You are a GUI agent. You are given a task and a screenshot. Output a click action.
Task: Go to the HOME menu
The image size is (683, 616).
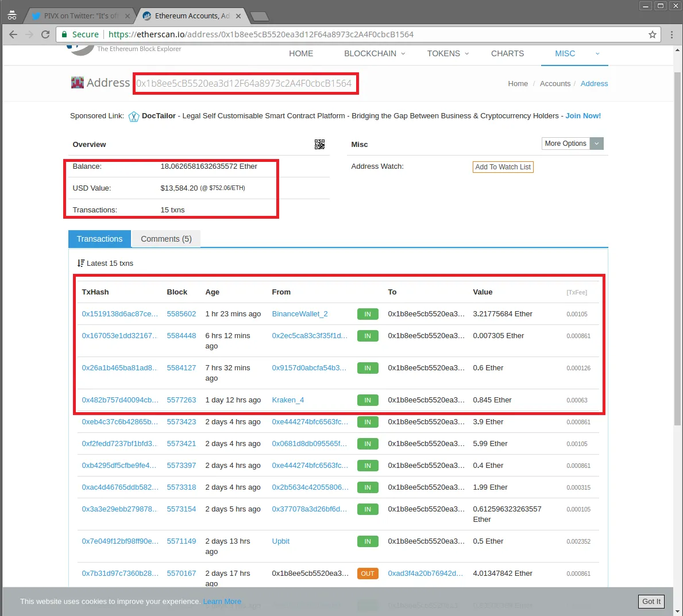coord(301,53)
